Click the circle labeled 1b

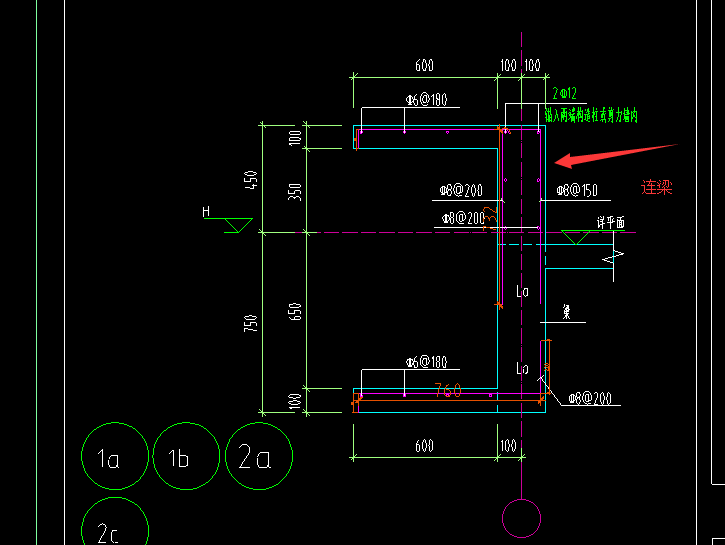click(186, 456)
